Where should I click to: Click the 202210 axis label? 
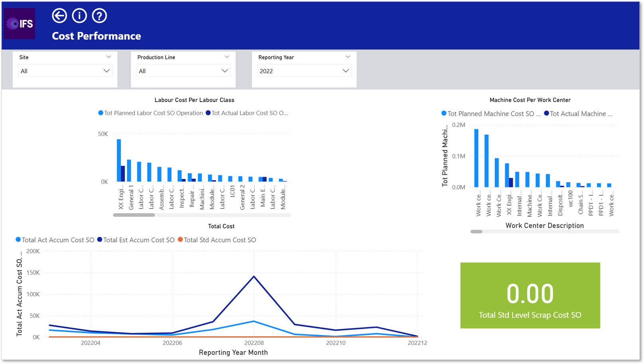coord(336,343)
